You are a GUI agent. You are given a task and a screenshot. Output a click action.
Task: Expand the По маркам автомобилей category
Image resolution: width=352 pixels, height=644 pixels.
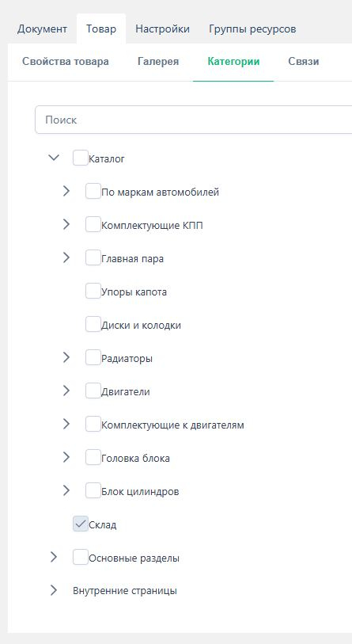66,192
